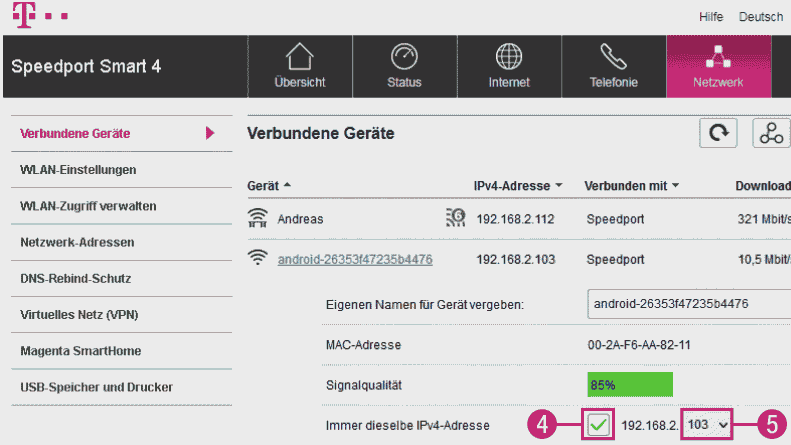This screenshot has height=445, width=791.
Task: Sort devices by Gerät column
Action: click(x=268, y=186)
